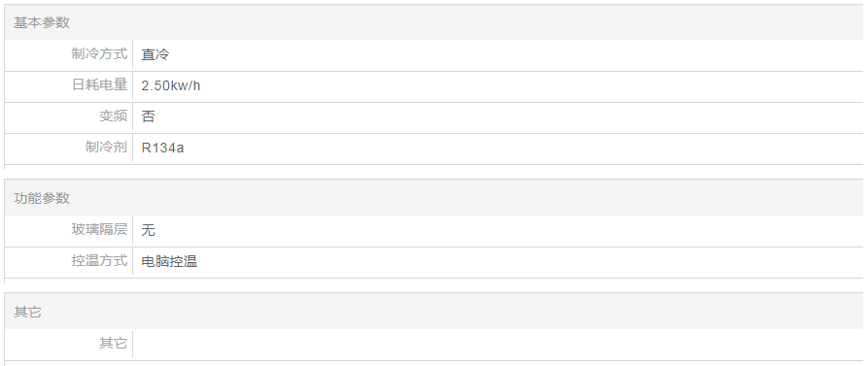Select the 其它 row label
The width and height of the screenshot is (868, 366).
113,344
